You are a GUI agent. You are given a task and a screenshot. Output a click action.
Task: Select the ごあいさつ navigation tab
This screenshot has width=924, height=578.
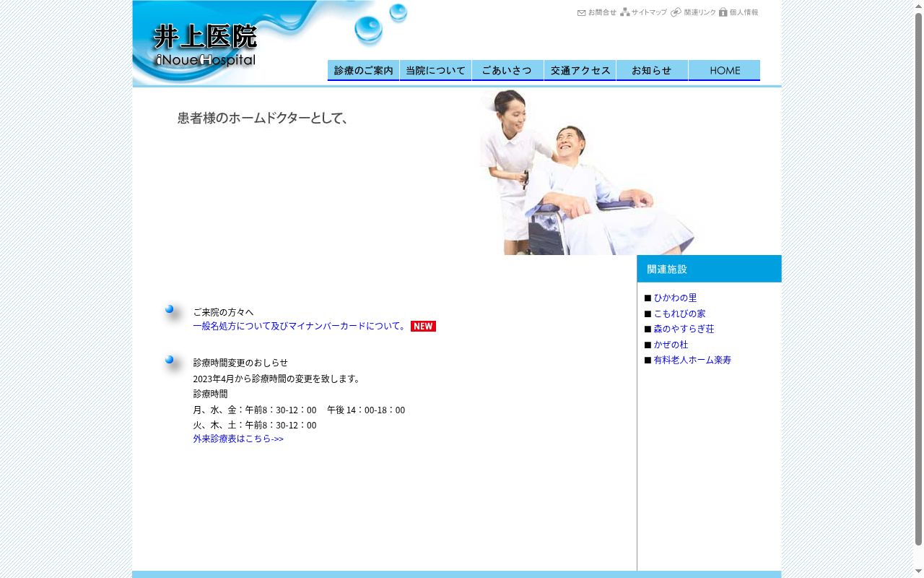tap(507, 70)
